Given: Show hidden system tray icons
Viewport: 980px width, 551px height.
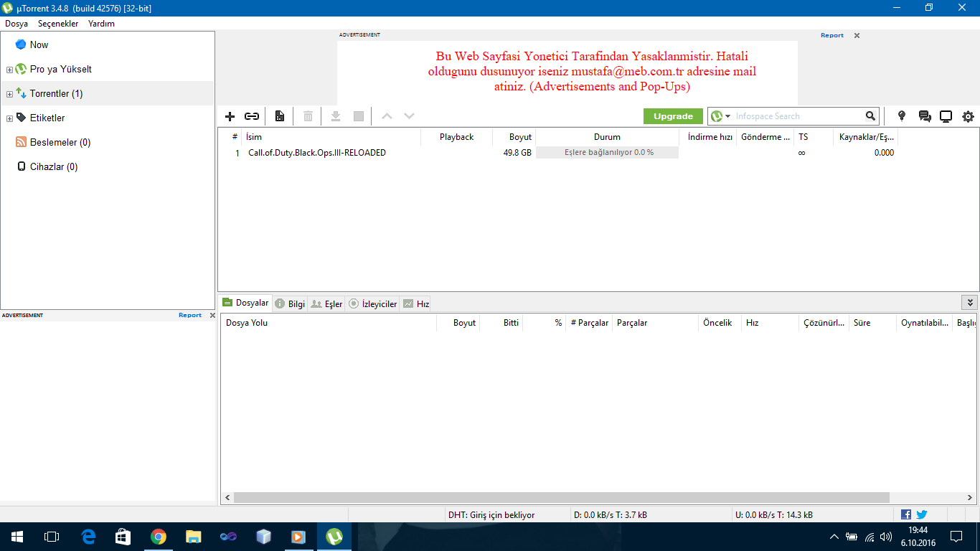Looking at the screenshot, I should pyautogui.click(x=834, y=537).
